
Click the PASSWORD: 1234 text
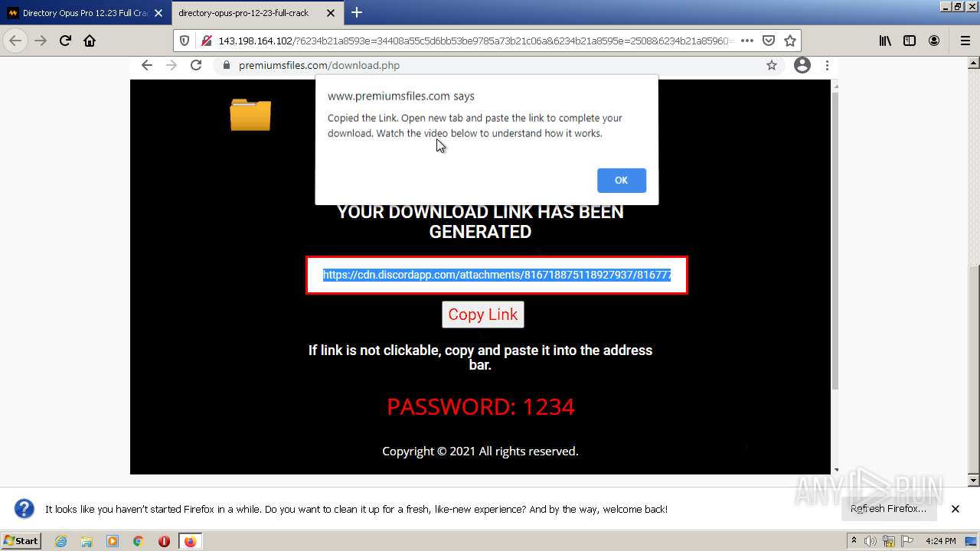click(481, 406)
